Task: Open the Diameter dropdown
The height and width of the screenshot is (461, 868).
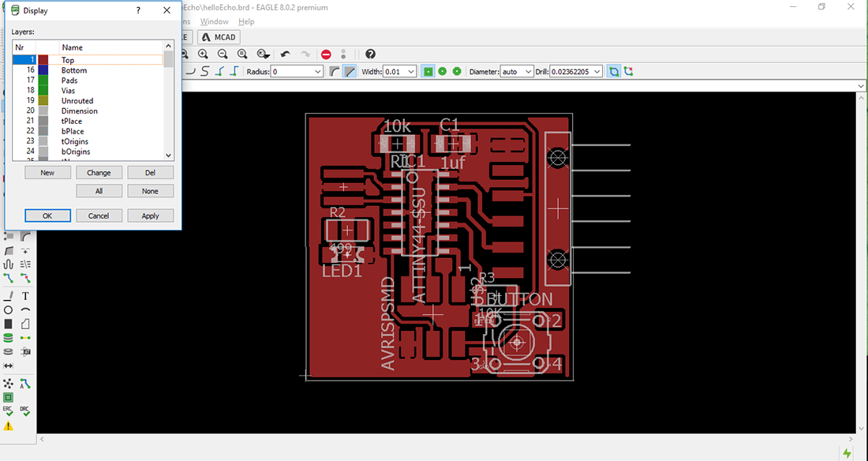Action: click(528, 72)
